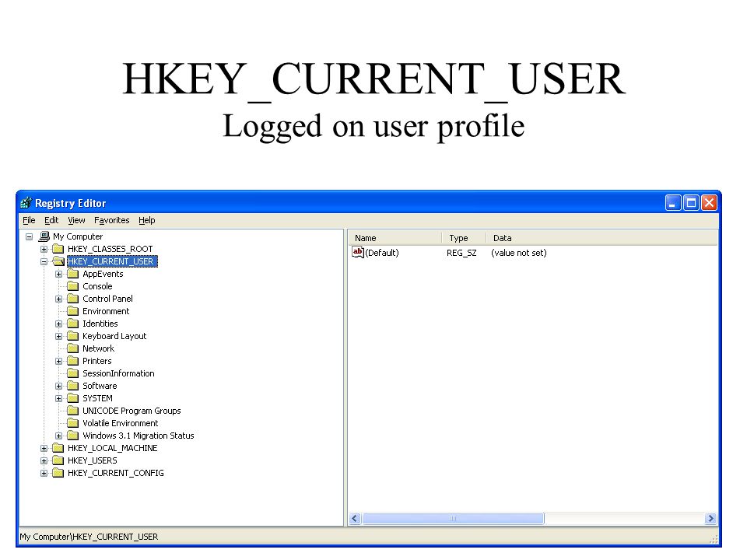Click the AppEvents folder icon
Viewport: 747px width, 560px height.
[x=73, y=274]
